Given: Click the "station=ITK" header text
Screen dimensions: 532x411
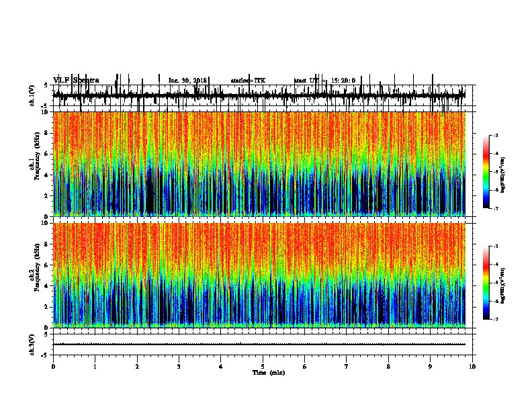Looking at the screenshot, I should [x=248, y=81].
